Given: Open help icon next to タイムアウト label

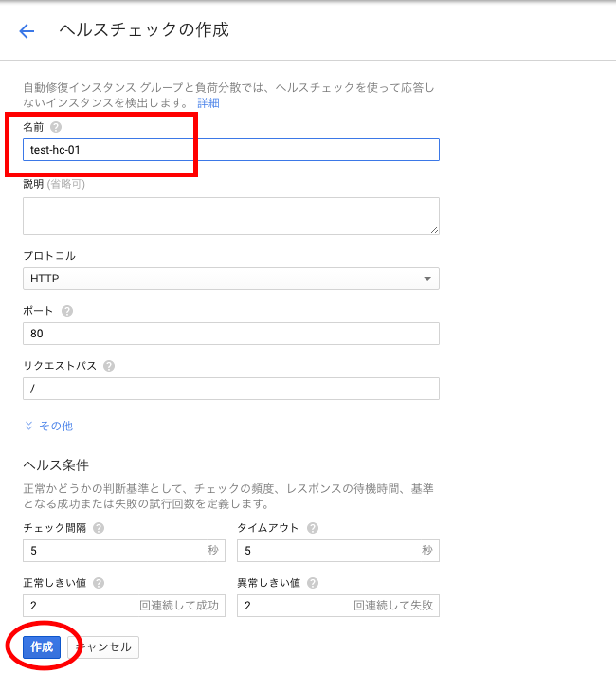Looking at the screenshot, I should point(313,528).
